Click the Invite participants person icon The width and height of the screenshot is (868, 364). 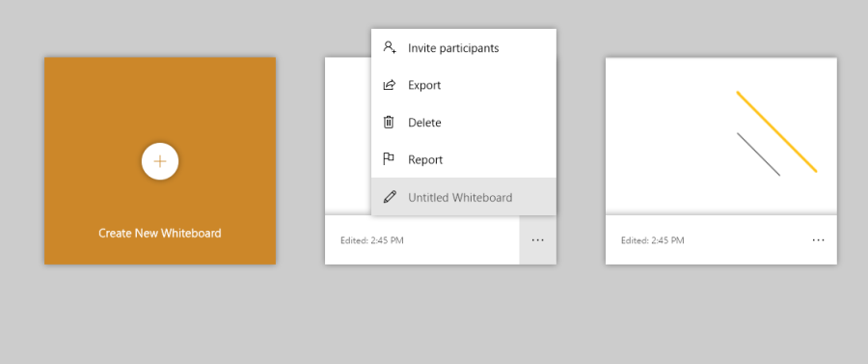[x=390, y=47]
